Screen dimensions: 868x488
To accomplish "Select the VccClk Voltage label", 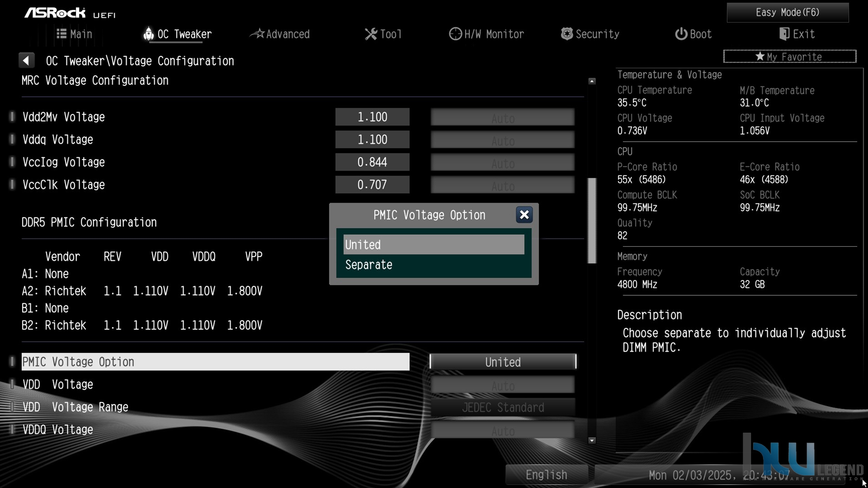I will 64,185.
